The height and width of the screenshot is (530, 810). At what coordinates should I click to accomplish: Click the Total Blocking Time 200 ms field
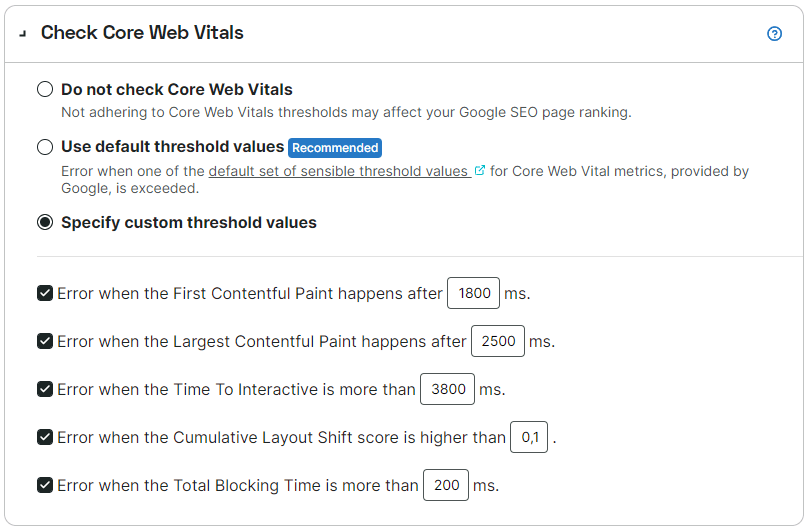[x=446, y=485]
